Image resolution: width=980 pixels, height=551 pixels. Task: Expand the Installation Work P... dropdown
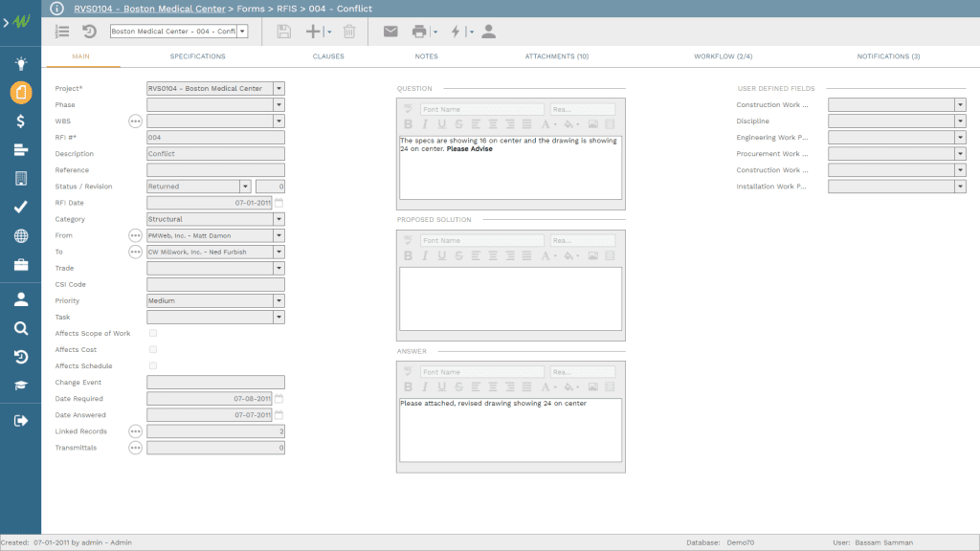pyautogui.click(x=961, y=187)
